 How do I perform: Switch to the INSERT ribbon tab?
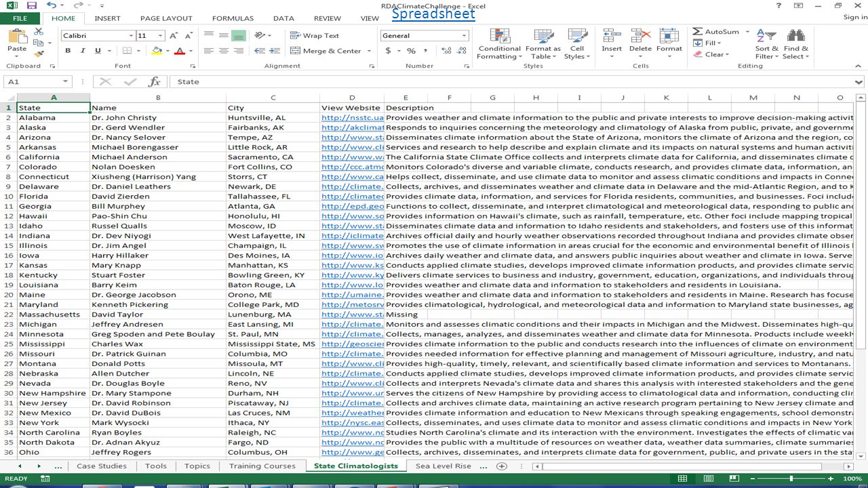[108, 18]
